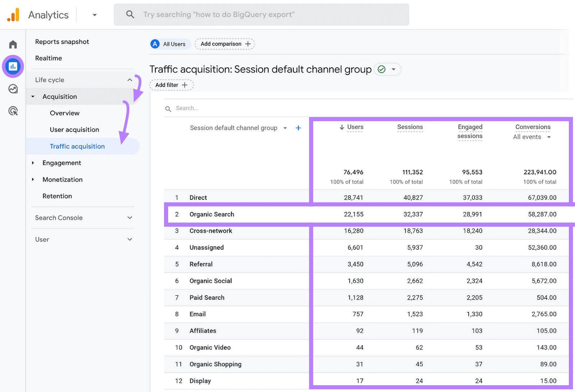
Task: Select the Reports icon in the sidebar
Action: [x=13, y=66]
